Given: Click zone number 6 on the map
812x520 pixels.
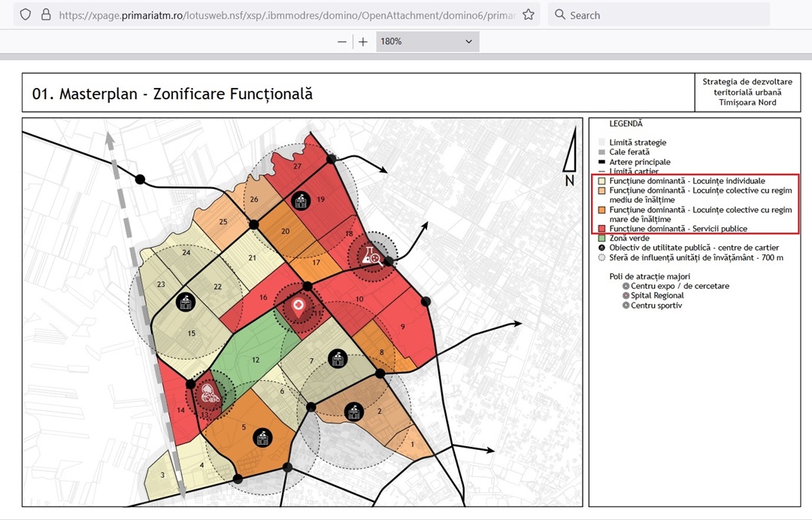Looking at the screenshot, I should pos(282,391).
